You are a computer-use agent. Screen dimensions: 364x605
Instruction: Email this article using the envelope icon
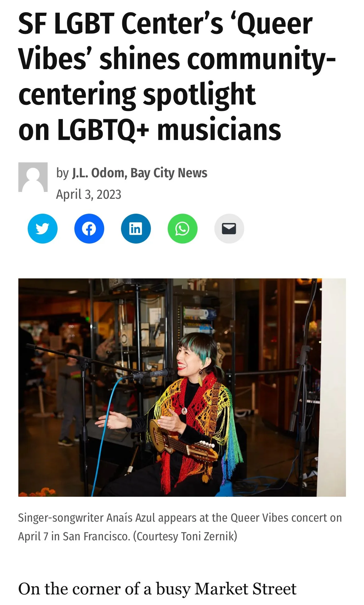[x=229, y=229]
